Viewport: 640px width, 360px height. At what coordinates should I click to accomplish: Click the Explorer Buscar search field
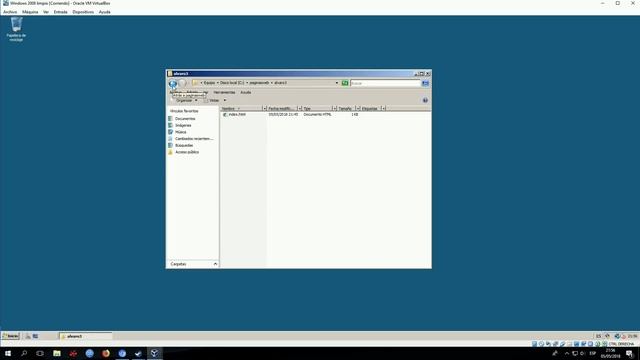point(385,83)
